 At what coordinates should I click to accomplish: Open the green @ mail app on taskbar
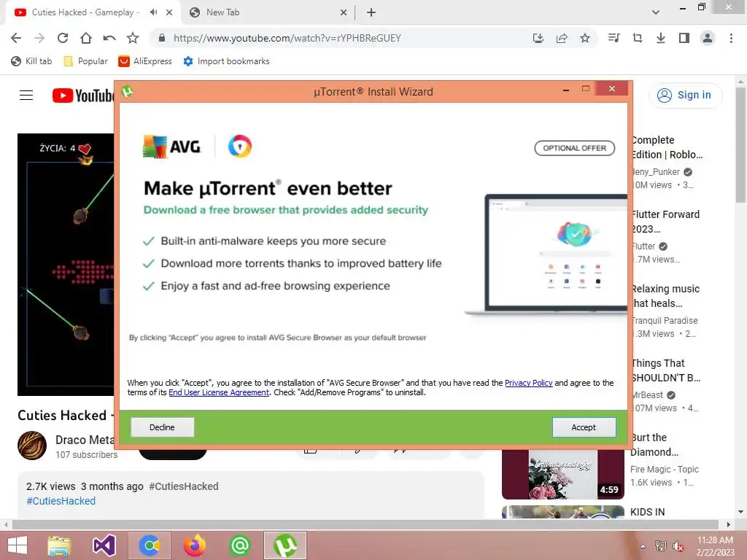tap(239, 545)
